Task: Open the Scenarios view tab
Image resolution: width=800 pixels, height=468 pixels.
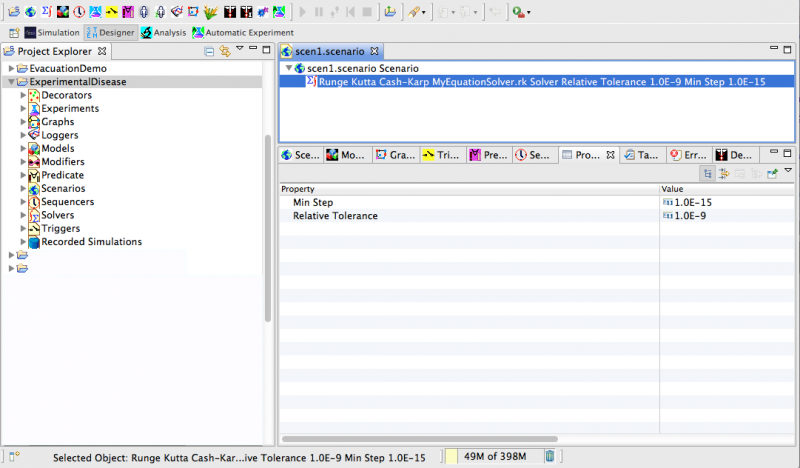Action: [301, 155]
